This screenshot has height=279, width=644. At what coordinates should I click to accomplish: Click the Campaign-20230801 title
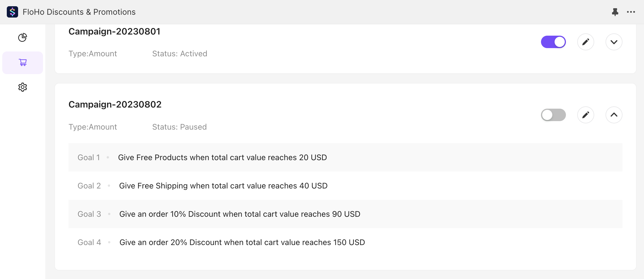(114, 31)
